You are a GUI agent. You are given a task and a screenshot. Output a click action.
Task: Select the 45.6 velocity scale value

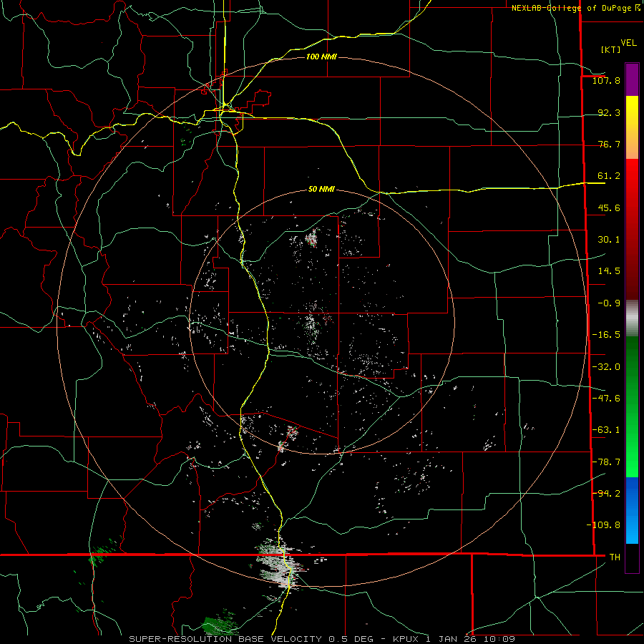point(609,208)
